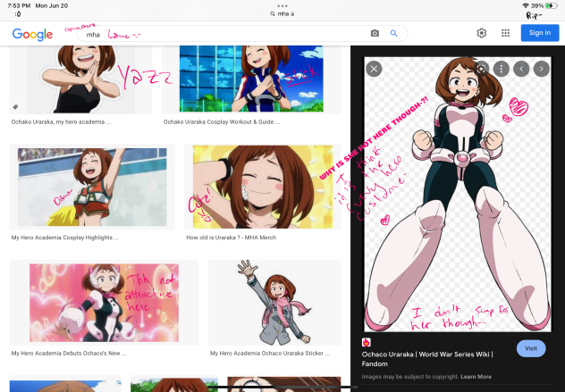Click the Fandom site favicon
The width and height of the screenshot is (565, 392).
click(x=367, y=342)
